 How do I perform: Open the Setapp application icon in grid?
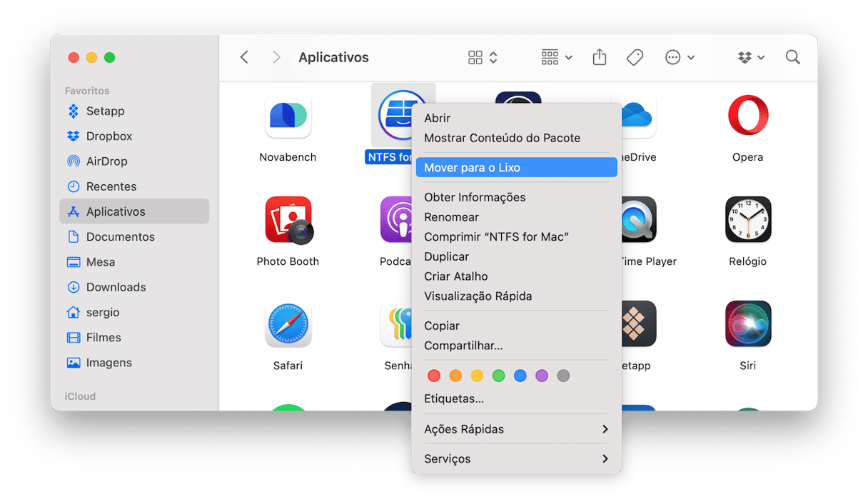click(x=639, y=324)
